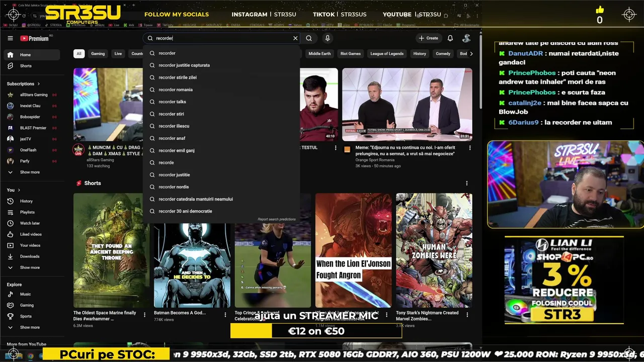Expand Subscriptions section arrow
644x362 pixels.
(38, 84)
